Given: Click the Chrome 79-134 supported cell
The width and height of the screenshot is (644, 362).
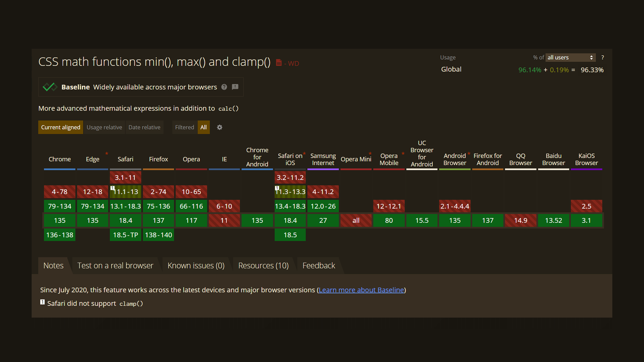Looking at the screenshot, I should point(60,206).
